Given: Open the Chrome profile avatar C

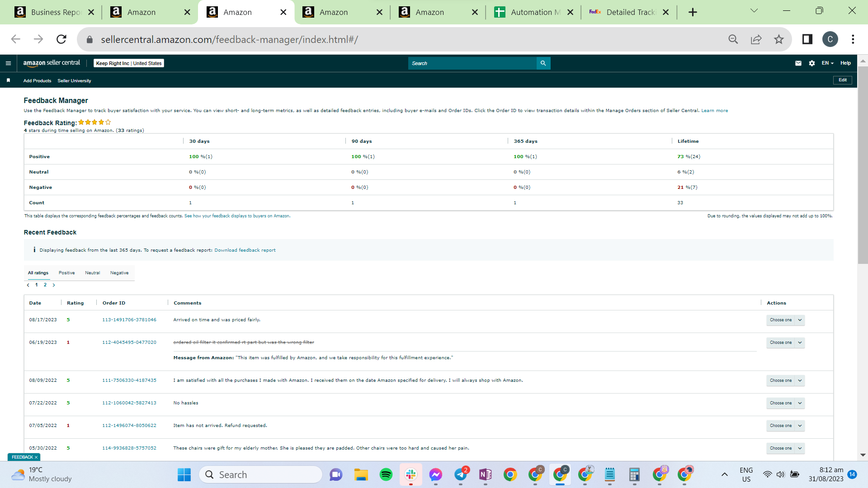Looking at the screenshot, I should pos(830,39).
